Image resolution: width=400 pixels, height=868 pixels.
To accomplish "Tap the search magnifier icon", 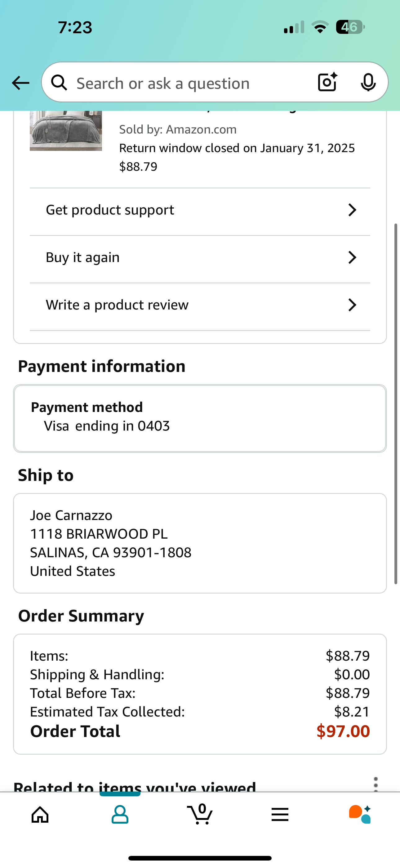I will point(59,83).
